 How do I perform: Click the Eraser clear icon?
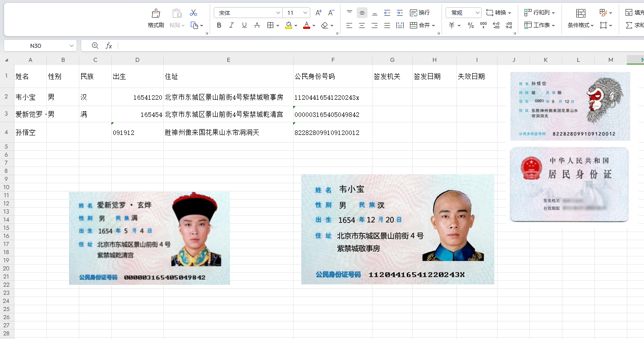(325, 25)
